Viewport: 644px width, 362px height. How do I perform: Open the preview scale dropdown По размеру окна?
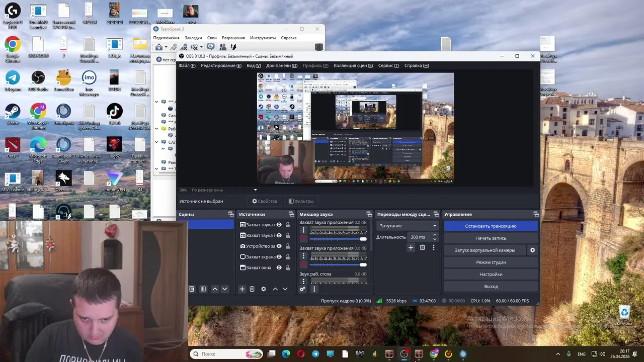[224, 190]
